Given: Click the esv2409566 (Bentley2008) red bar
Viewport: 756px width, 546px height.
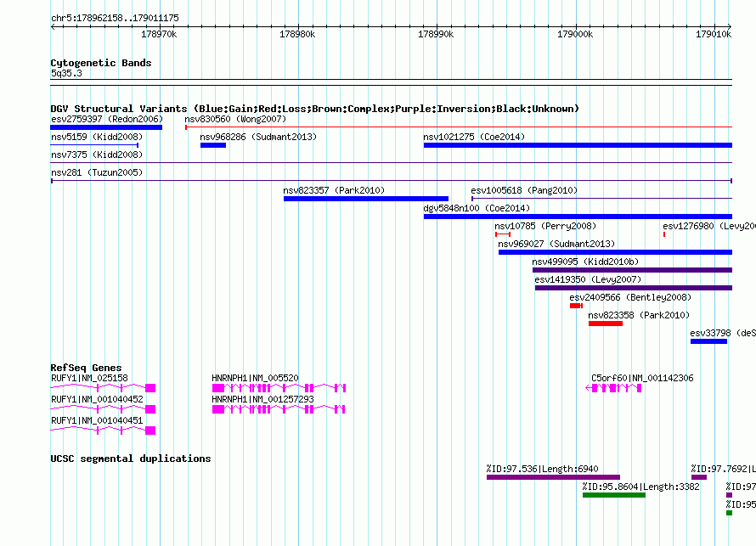Looking at the screenshot, I should coord(576,306).
